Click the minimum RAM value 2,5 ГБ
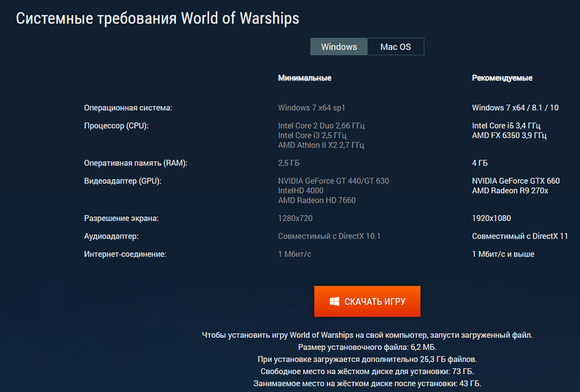 pos(289,163)
